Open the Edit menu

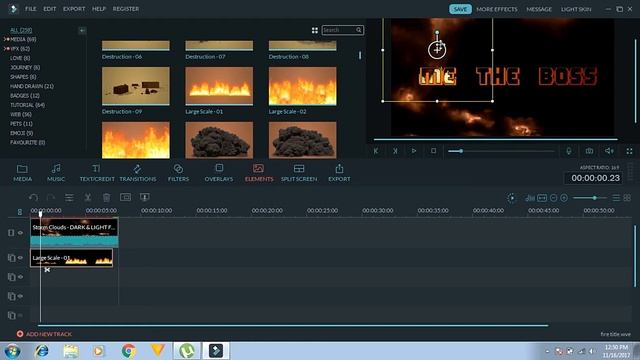tap(50, 9)
